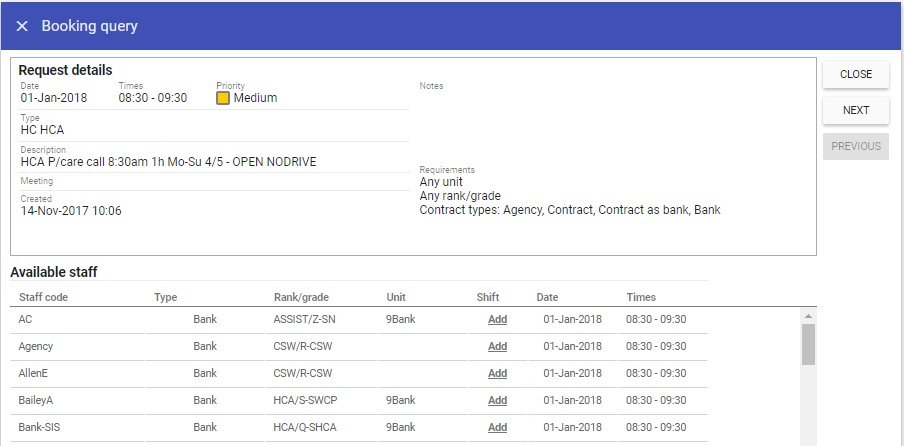The height and width of the screenshot is (446, 904).
Task: Add shift for staff AC
Action: 497,319
